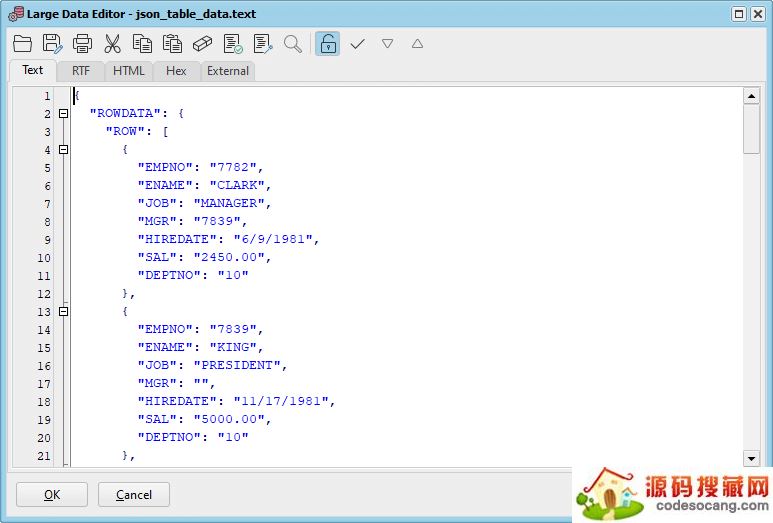Click the value "KING"
Screen dimensions: 773x523
pyautogui.click(x=233, y=347)
